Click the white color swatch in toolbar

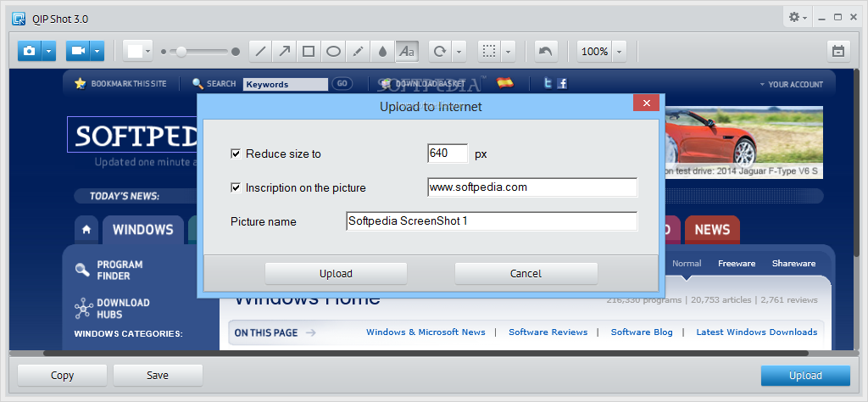(x=135, y=51)
